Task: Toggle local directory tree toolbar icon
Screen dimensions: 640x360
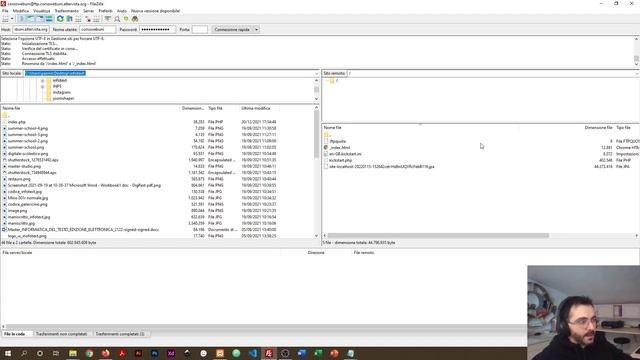Action: 31,19
